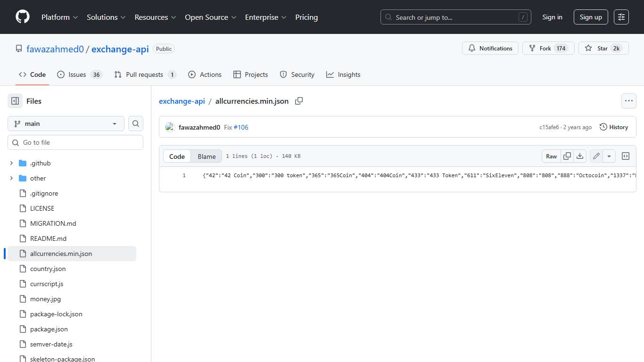Screen dimensions: 644x362
Task: Switch to the Blame tab
Action: point(206,156)
